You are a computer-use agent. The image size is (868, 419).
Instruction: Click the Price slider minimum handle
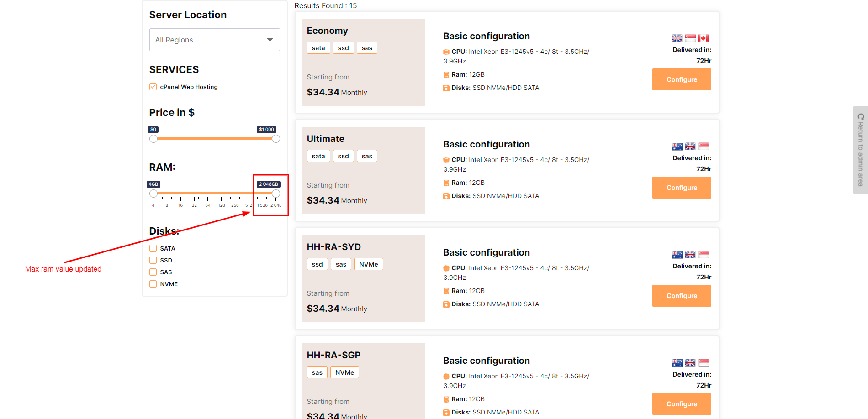tap(153, 139)
